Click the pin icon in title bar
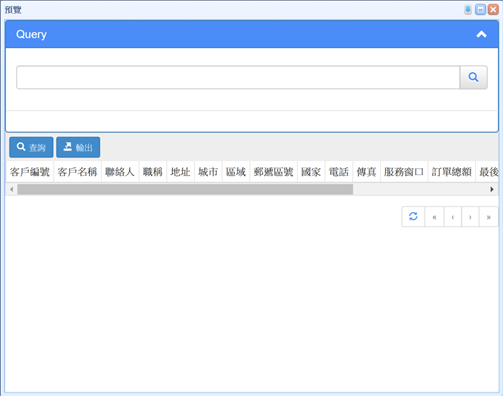 point(468,10)
